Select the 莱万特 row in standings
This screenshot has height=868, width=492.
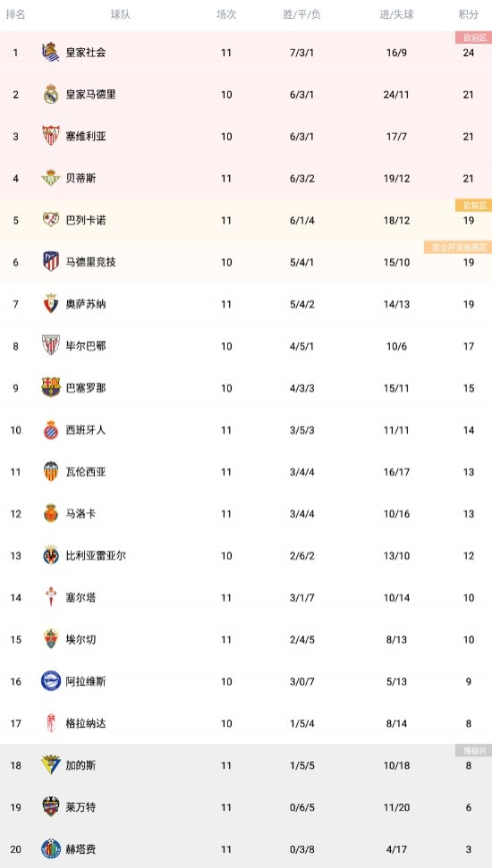246,807
